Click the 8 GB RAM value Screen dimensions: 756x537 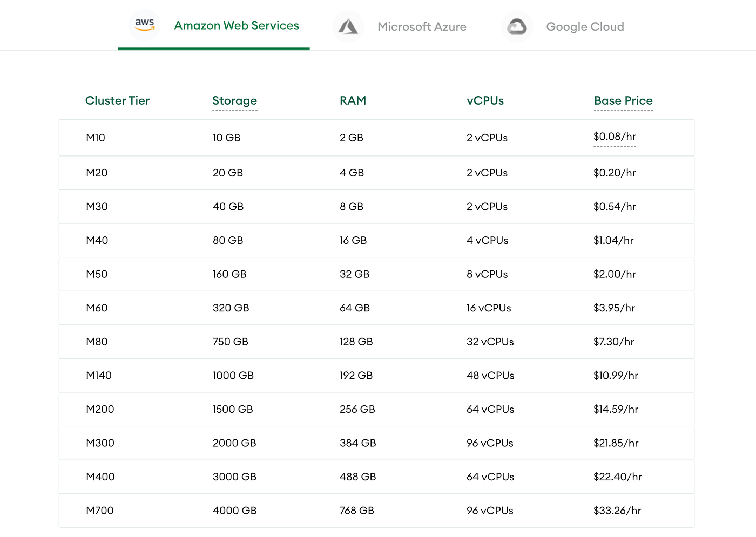point(352,207)
